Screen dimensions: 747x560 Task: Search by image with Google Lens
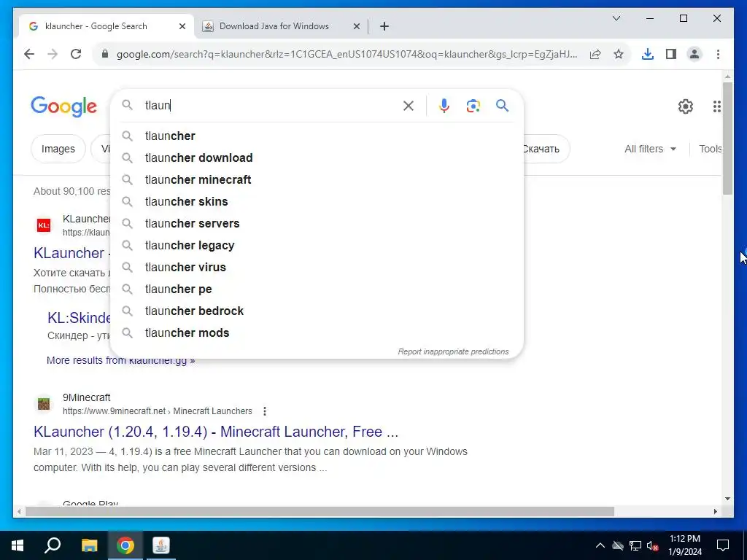click(473, 106)
